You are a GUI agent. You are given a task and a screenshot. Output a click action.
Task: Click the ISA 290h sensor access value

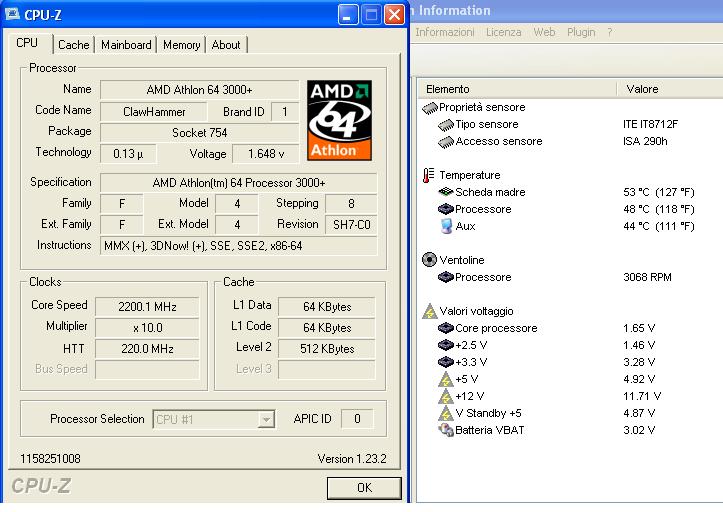(645, 142)
